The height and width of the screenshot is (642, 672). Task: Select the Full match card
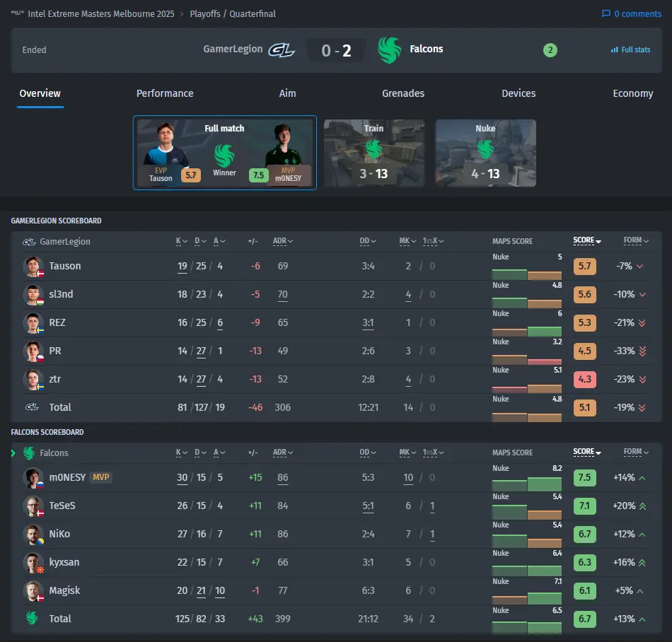point(224,153)
